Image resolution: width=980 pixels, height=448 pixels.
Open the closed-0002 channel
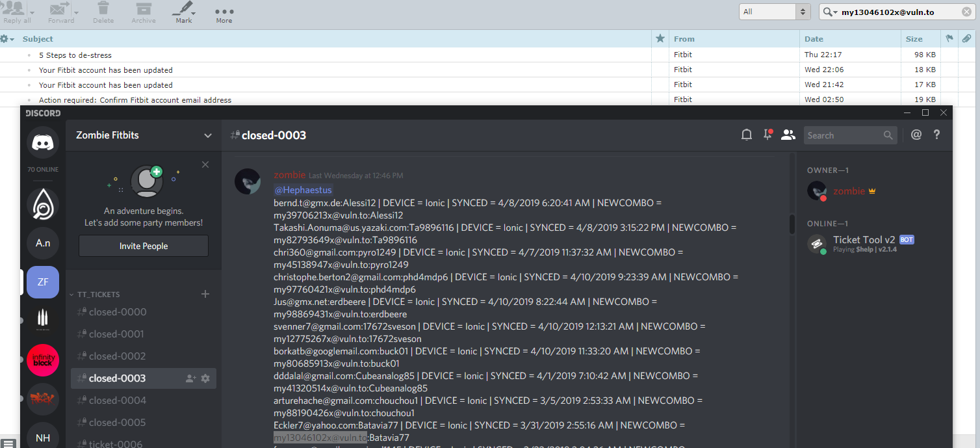pos(143,356)
